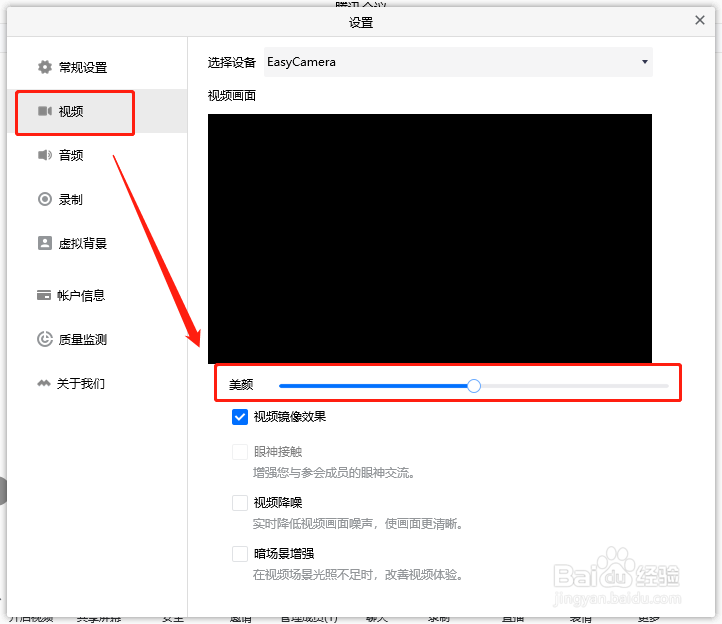Click the 视频镜像效果 label text
This screenshot has height=624, width=722.
pos(290,417)
